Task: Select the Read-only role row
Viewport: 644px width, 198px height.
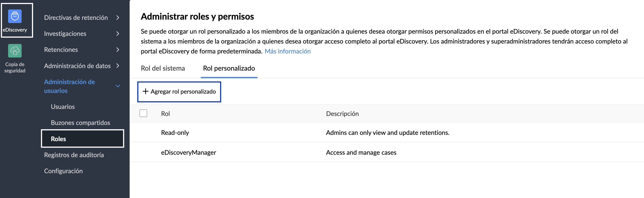Action: pos(387,132)
